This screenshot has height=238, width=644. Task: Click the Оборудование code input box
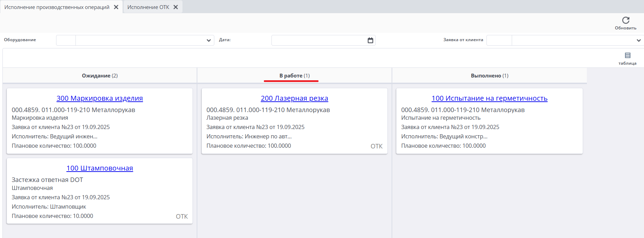point(66,40)
